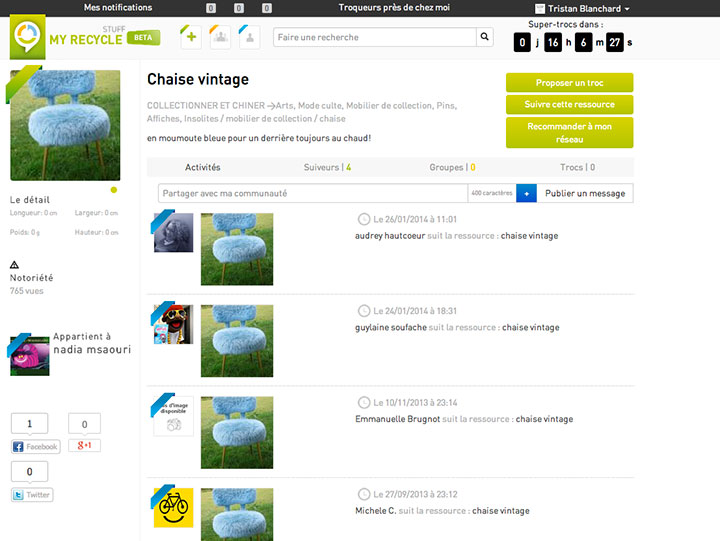Viewport: 720px width, 541px height.
Task: Open owner nadia msaouri's profile picture
Action: coord(29,355)
